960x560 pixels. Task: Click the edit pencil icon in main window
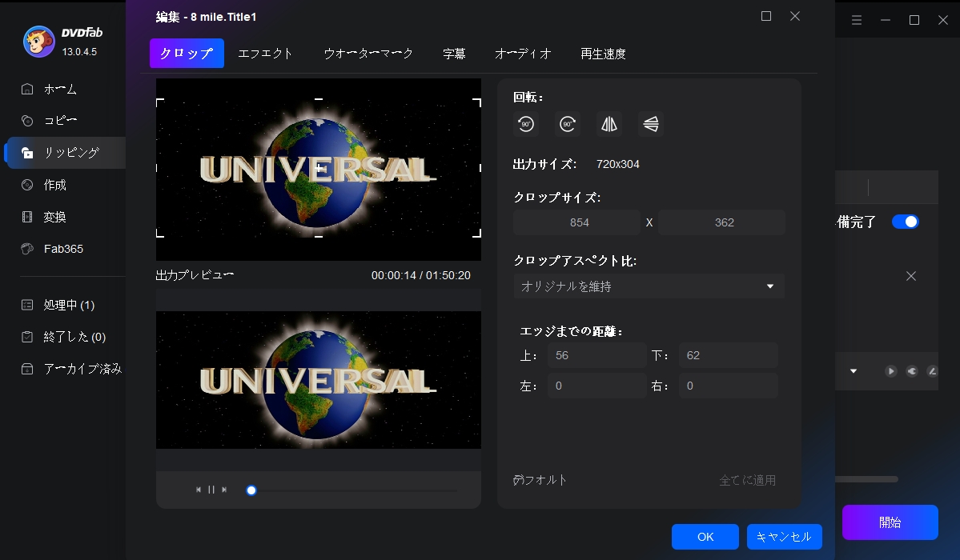coord(932,371)
